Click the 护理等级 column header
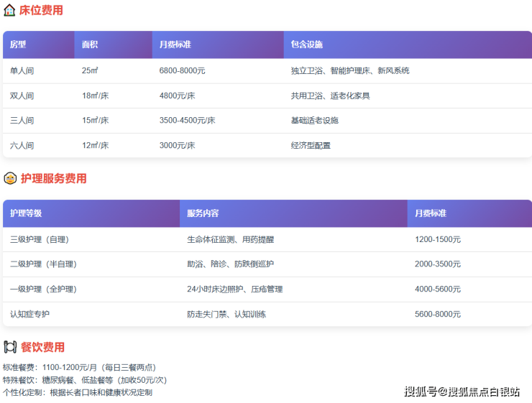This screenshot has width=532, height=403. click(26, 213)
